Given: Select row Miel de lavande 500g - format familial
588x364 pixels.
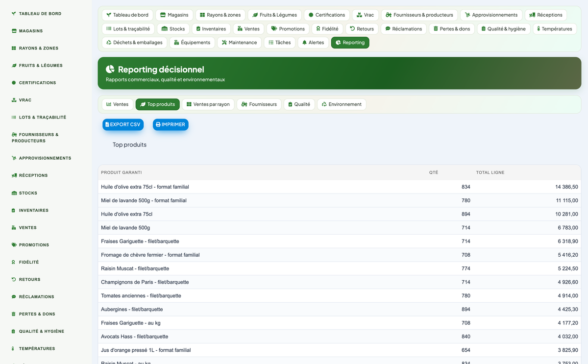Looking at the screenshot, I should [339, 201].
